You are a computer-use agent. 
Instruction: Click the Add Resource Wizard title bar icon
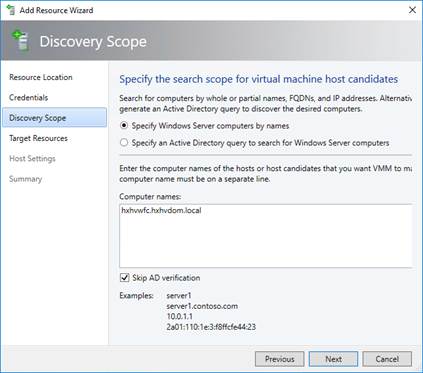pyautogui.click(x=11, y=10)
